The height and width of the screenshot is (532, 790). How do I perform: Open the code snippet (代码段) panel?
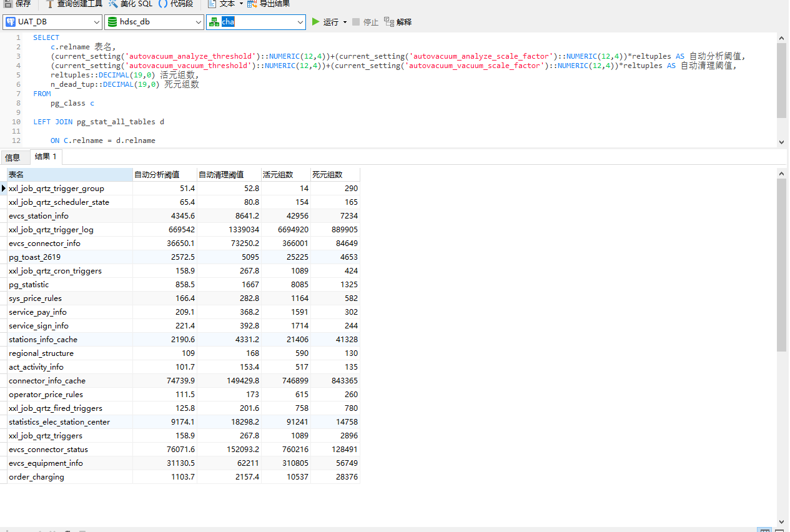tap(176, 4)
